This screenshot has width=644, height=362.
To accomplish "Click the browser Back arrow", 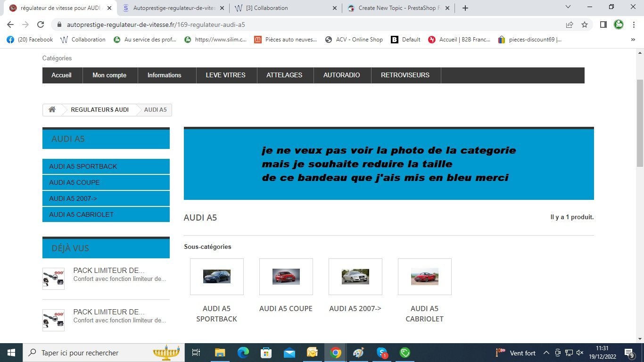I will coord(10,25).
